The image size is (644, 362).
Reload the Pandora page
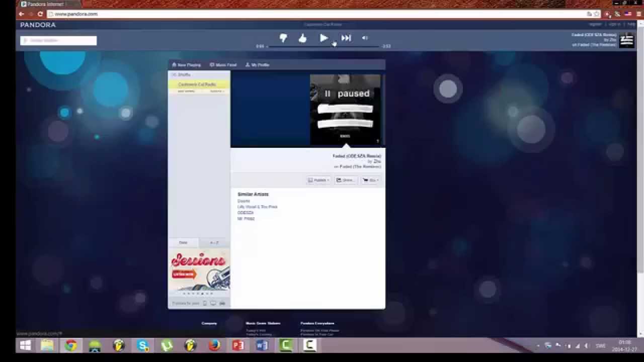click(40, 14)
